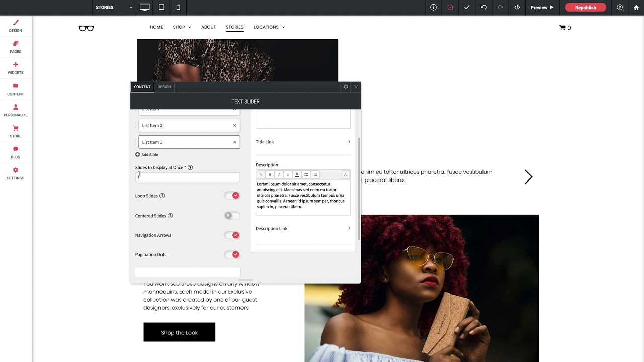Screen dimensions: 644x362
Task: Click the Shop the Look button
Action: [x=179, y=332]
